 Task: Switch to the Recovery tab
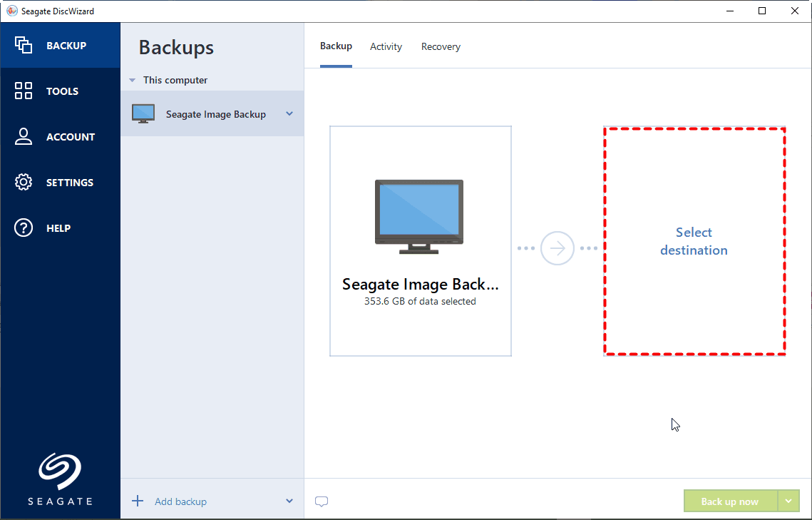coord(441,46)
